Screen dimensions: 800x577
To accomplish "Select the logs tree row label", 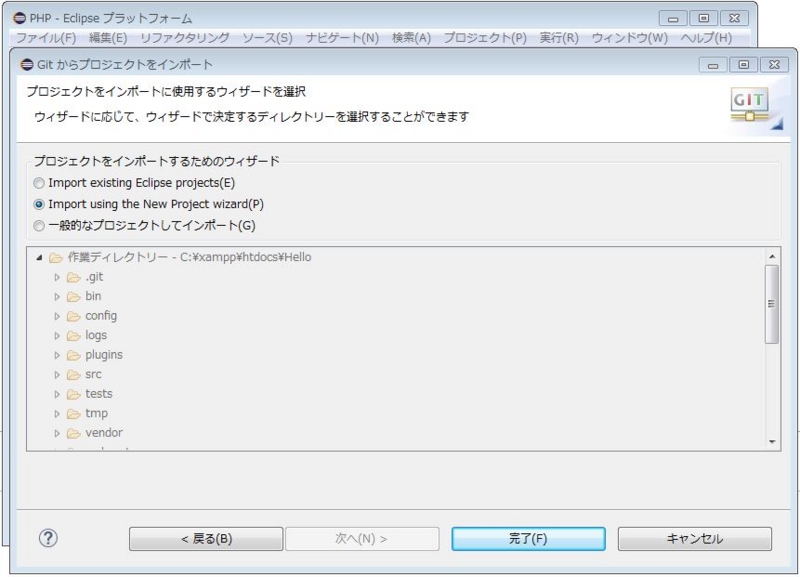I will coord(96,336).
